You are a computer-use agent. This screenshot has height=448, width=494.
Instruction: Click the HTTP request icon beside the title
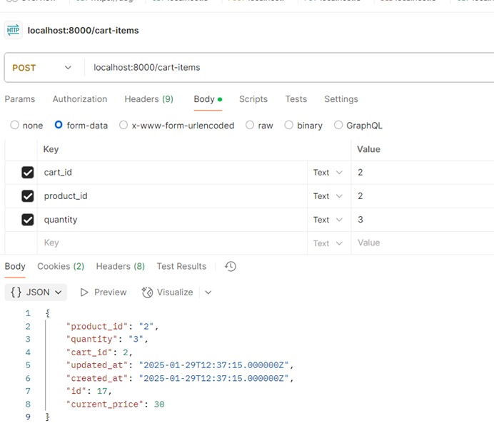(13, 30)
